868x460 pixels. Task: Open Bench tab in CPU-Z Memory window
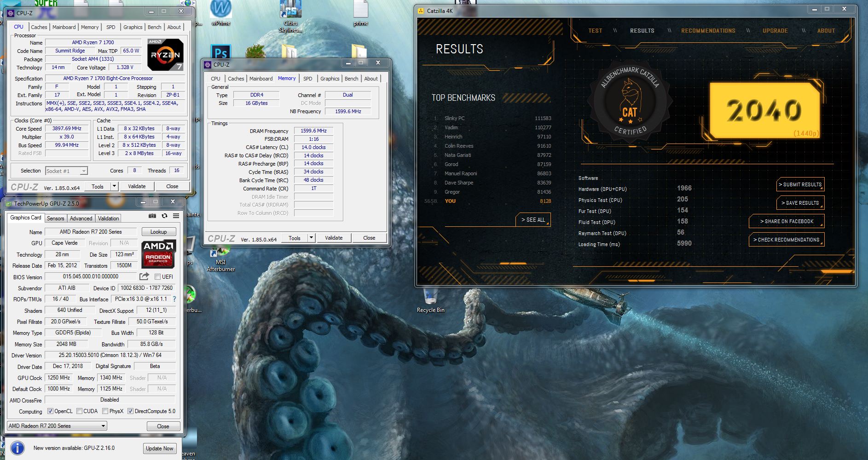[x=351, y=79]
